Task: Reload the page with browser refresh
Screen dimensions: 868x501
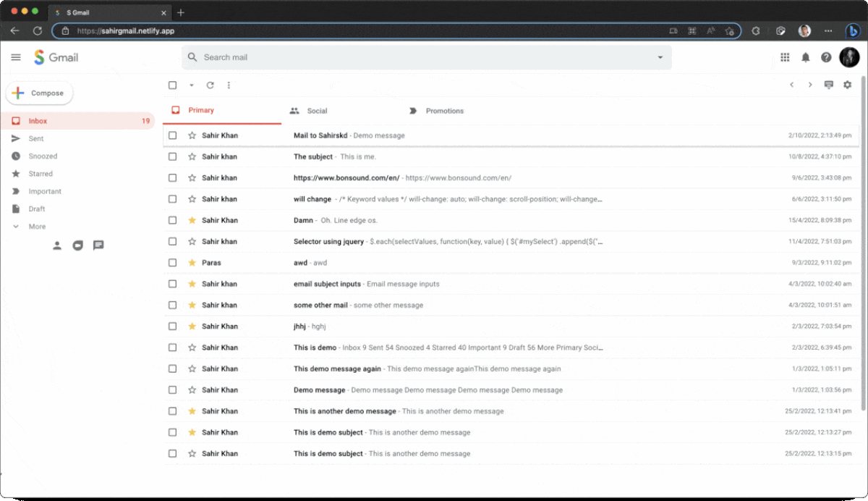Action: point(38,31)
